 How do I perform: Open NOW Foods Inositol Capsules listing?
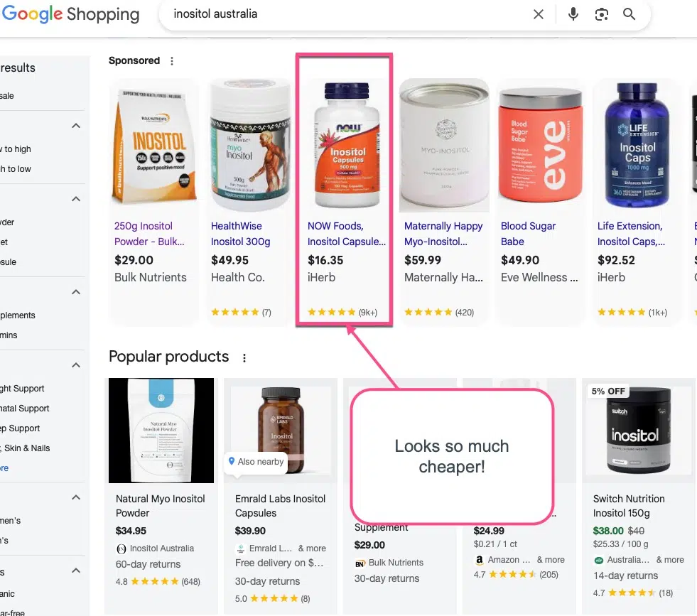(346, 234)
